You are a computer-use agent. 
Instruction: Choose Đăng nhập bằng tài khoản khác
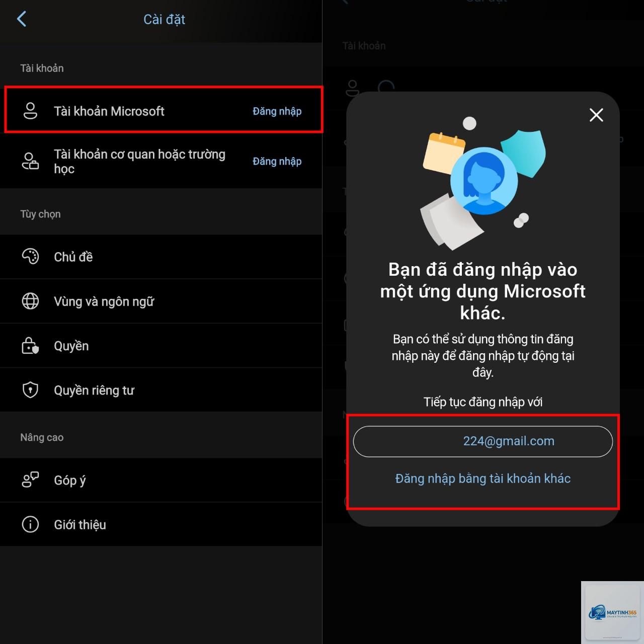click(x=483, y=478)
